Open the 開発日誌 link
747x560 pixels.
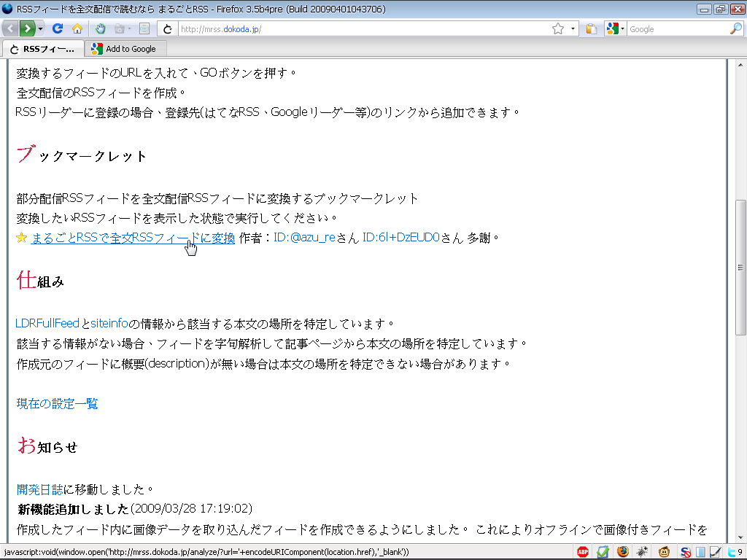(39, 489)
